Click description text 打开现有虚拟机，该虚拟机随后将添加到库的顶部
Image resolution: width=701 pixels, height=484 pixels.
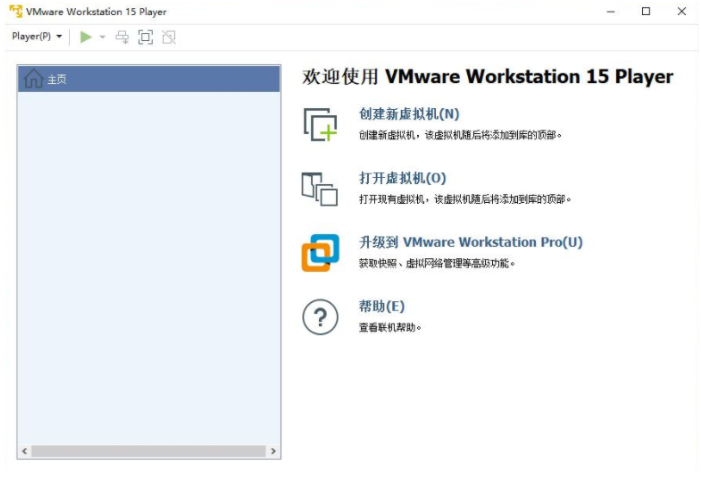[x=465, y=199]
